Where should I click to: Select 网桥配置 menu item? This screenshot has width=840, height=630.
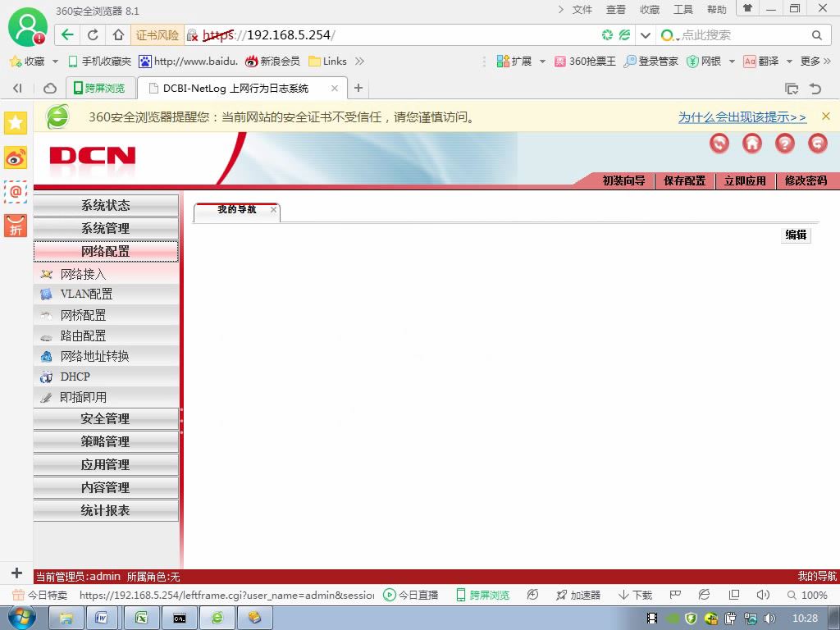click(x=106, y=315)
